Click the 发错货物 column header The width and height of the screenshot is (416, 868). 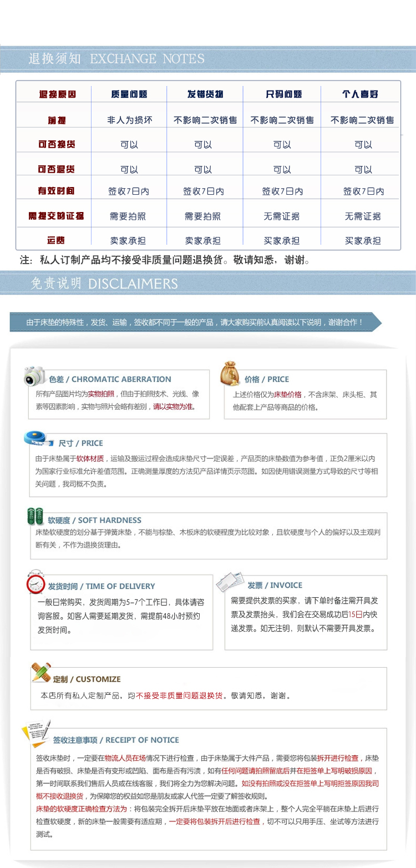click(x=205, y=94)
